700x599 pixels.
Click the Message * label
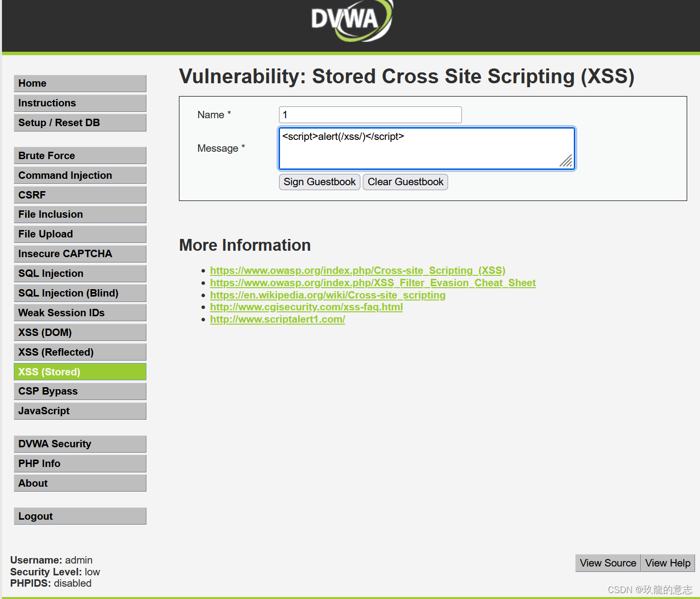(221, 148)
